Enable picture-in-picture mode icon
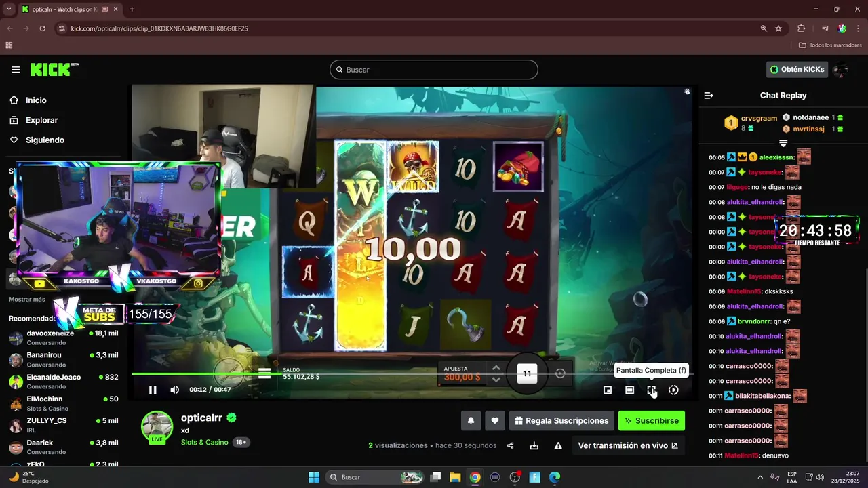Screen dimensions: 868x488 (x=608, y=390)
